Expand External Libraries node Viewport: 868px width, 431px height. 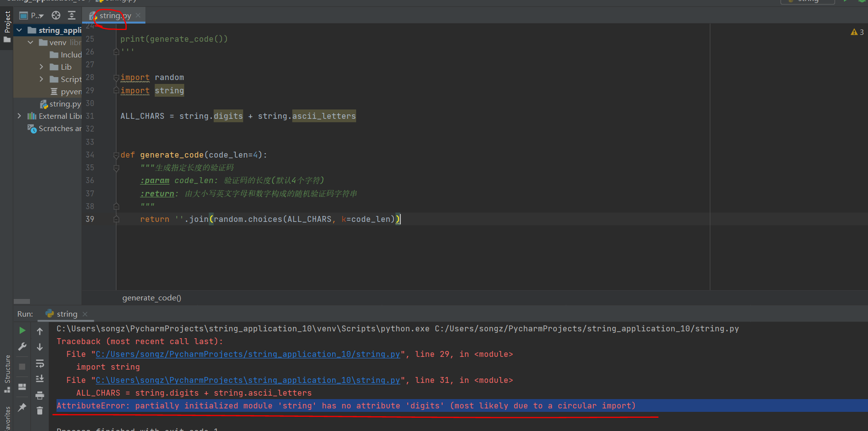click(x=19, y=116)
